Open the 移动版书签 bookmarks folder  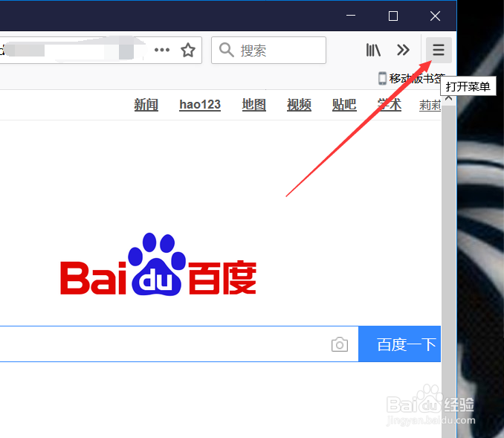[411, 79]
